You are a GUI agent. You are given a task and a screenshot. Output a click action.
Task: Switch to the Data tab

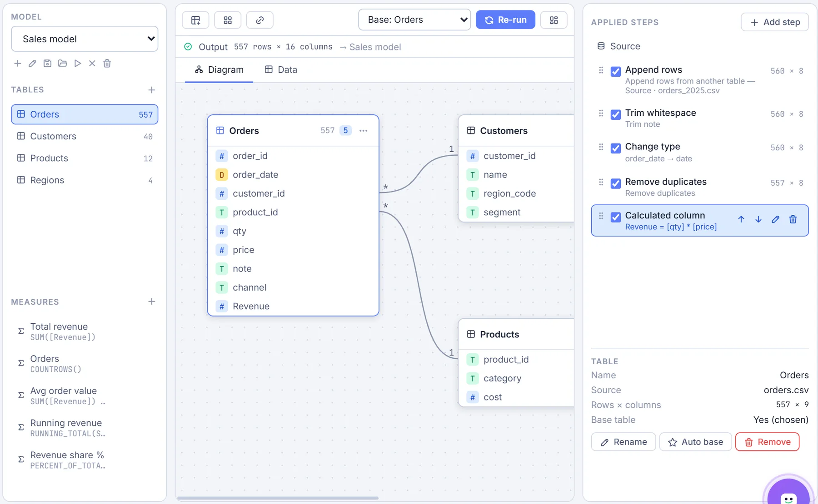pyautogui.click(x=281, y=70)
